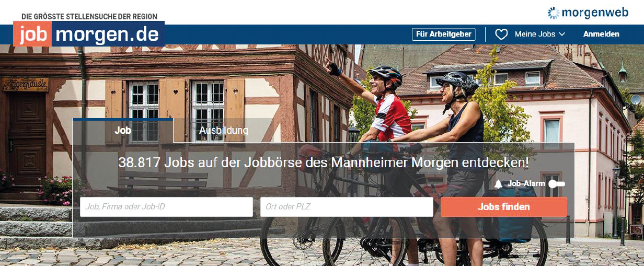Click the "morgen.de" part of the site logo
The width and height of the screenshot is (644, 266).
(x=108, y=34)
